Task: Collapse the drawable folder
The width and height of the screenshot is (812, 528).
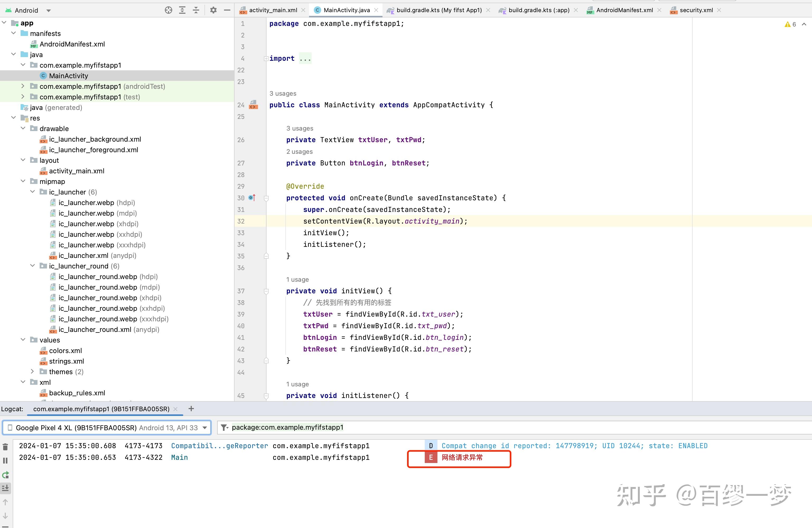Action: click(x=23, y=129)
